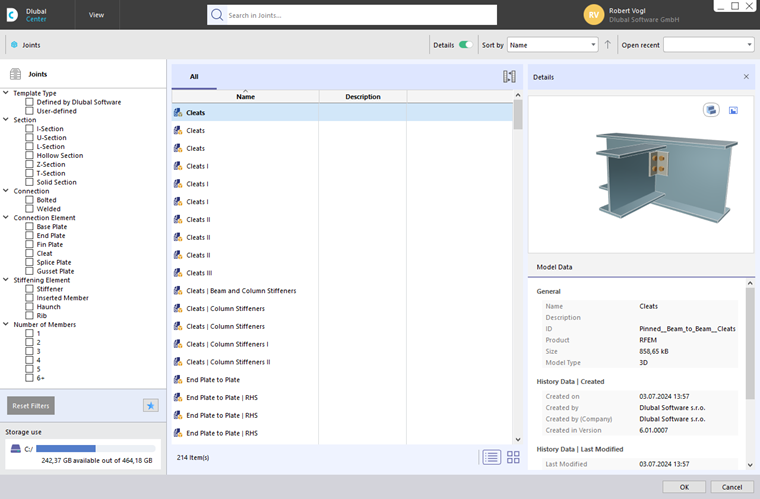The width and height of the screenshot is (760, 499).
Task: Open the Model Data tab
Action: pos(554,267)
